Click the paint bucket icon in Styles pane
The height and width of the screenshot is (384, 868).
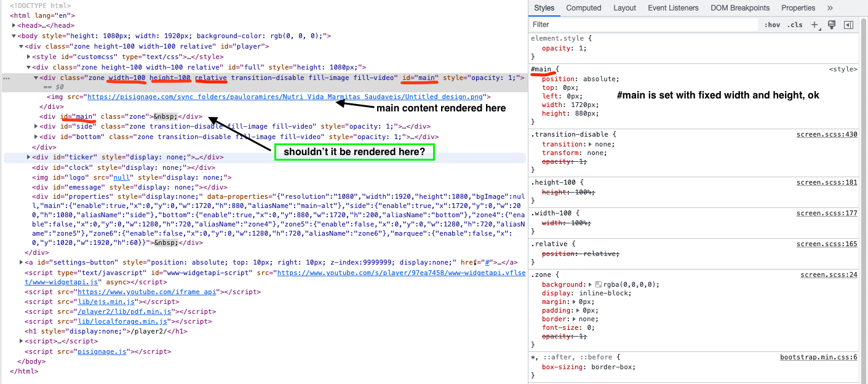(x=832, y=25)
